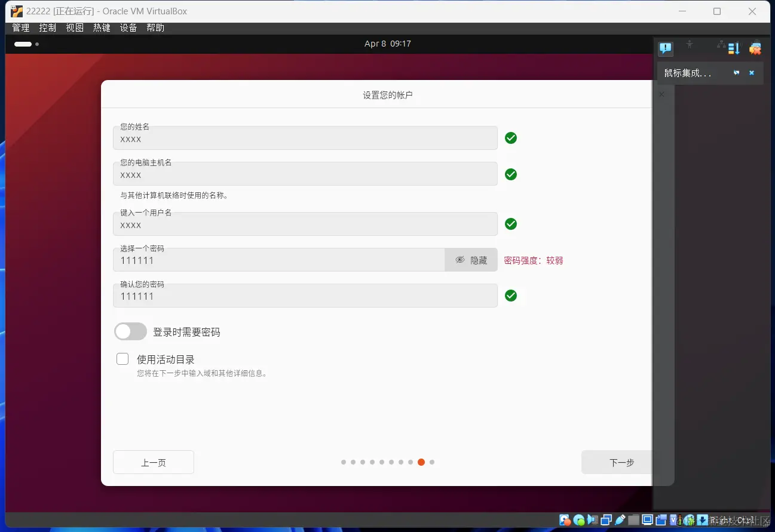The height and width of the screenshot is (532, 775).
Task: Minimize the VirtualBox window
Action: tap(682, 11)
